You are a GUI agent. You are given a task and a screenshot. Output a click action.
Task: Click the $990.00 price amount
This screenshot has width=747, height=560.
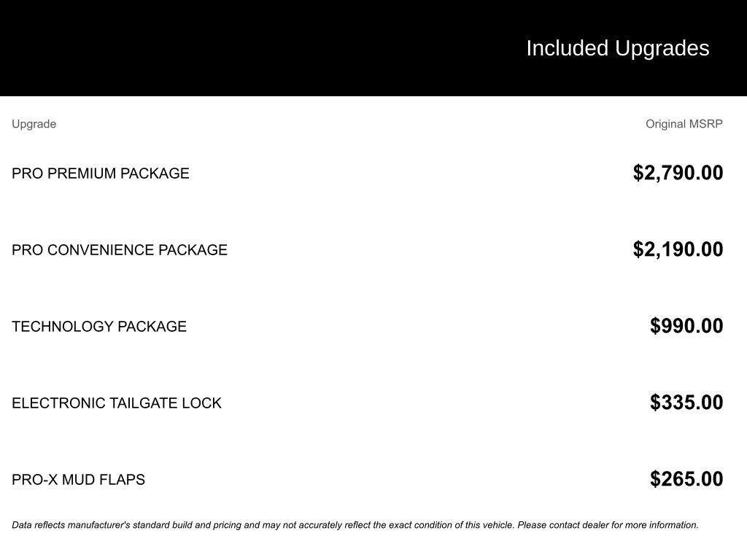coord(686,326)
